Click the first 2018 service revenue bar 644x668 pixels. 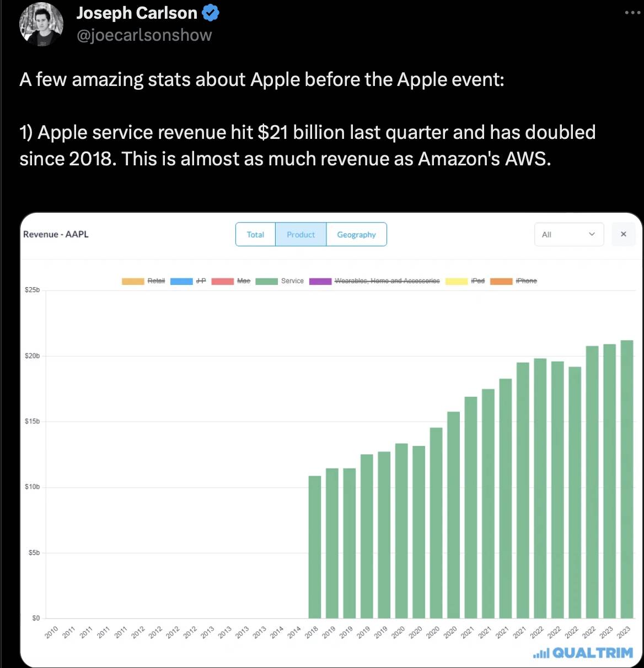pos(314,546)
